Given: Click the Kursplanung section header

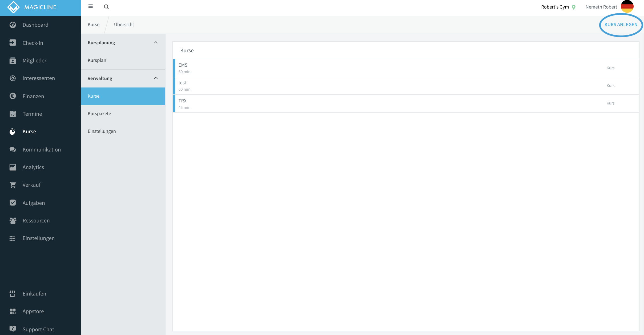Looking at the screenshot, I should tap(123, 43).
